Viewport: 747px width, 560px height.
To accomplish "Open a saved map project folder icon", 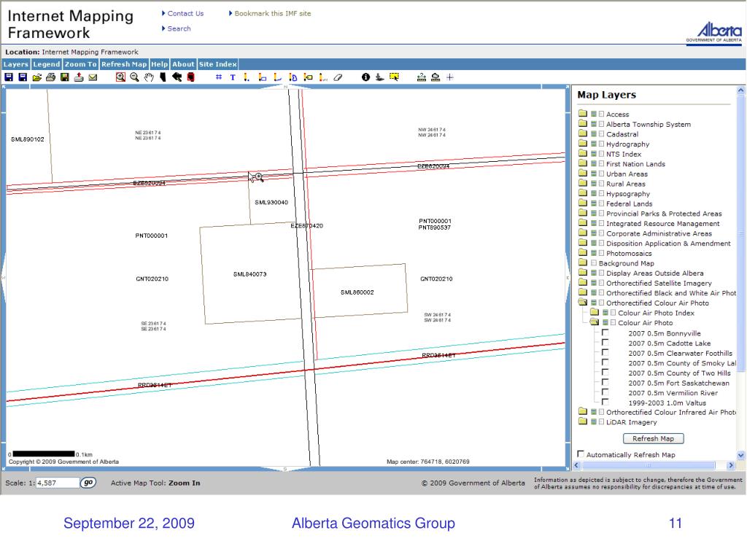I will point(36,77).
